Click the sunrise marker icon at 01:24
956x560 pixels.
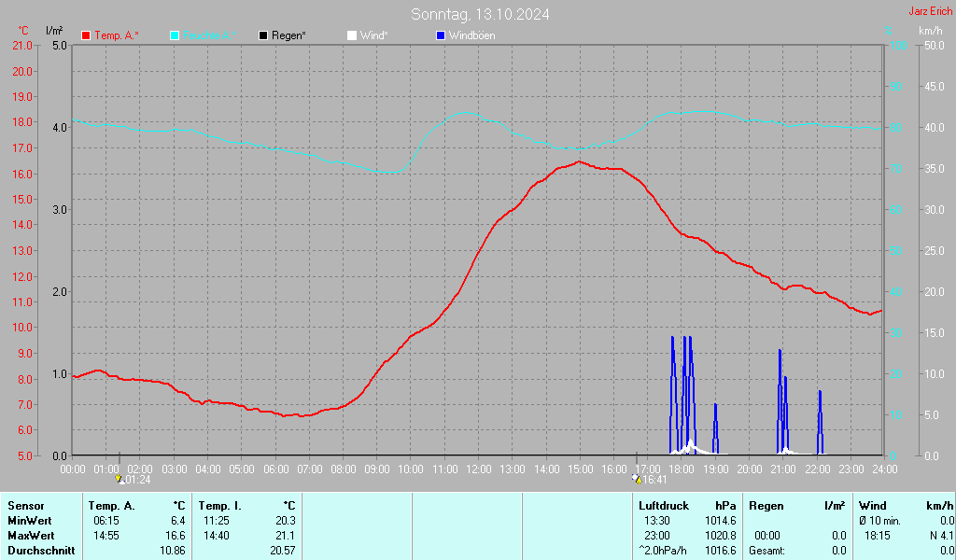[120, 480]
